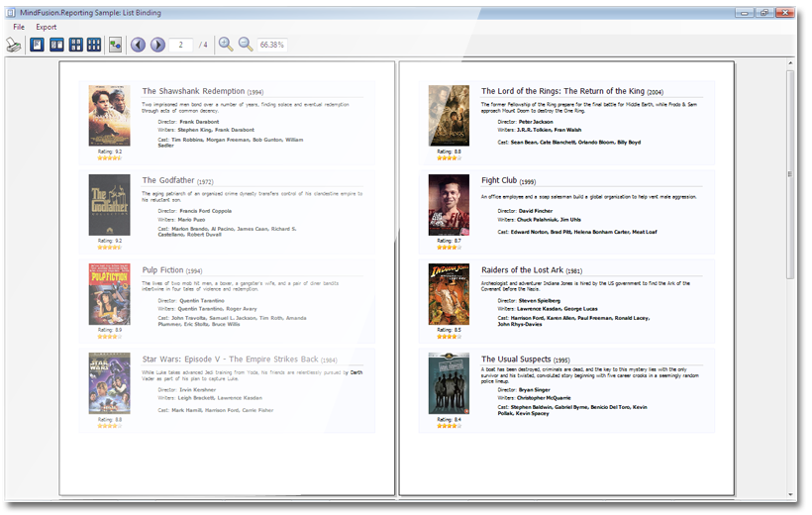Click The Shawshank Redemption poster thumbnail
Viewport: 812px width, 515px height.
click(x=109, y=116)
